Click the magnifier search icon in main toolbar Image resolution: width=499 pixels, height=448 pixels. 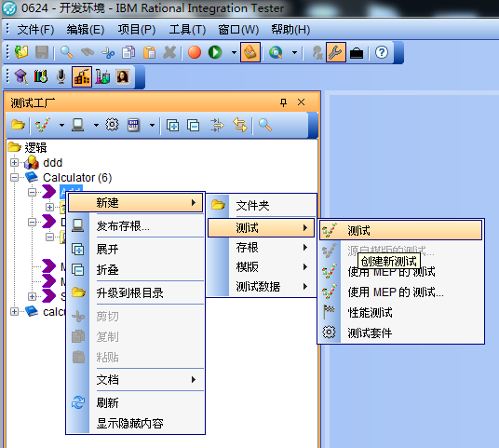pyautogui.click(x=66, y=52)
